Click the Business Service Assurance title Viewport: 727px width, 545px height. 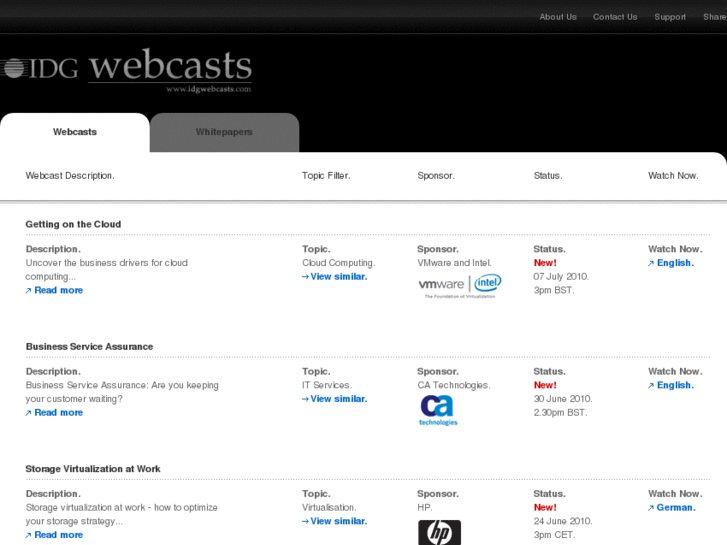pos(89,347)
